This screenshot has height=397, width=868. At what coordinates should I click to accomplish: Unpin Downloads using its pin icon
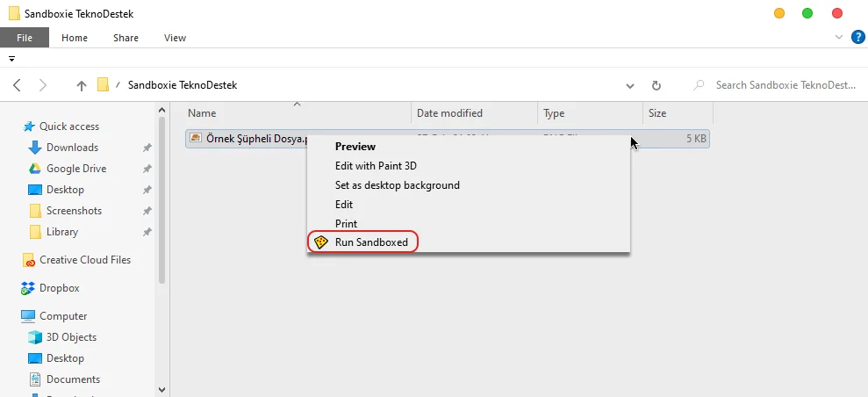[147, 148]
